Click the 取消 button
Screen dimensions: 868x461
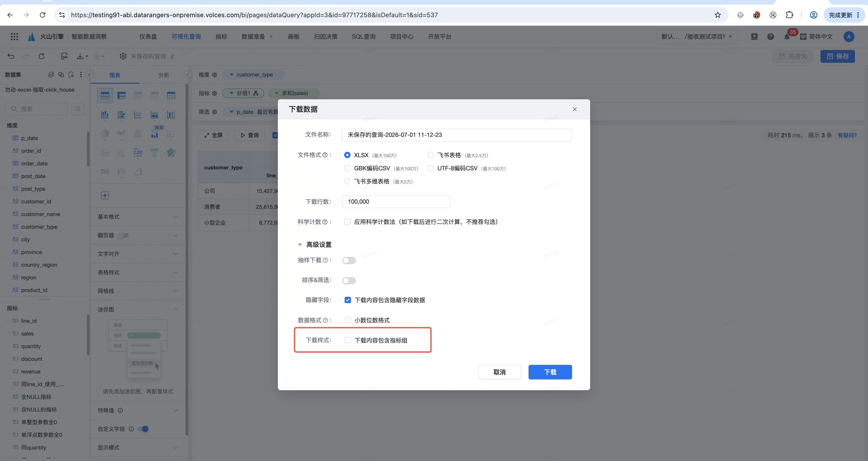499,372
